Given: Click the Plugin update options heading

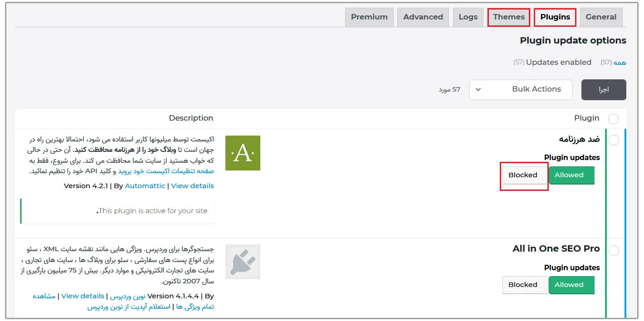Looking at the screenshot, I should pos(573,41).
